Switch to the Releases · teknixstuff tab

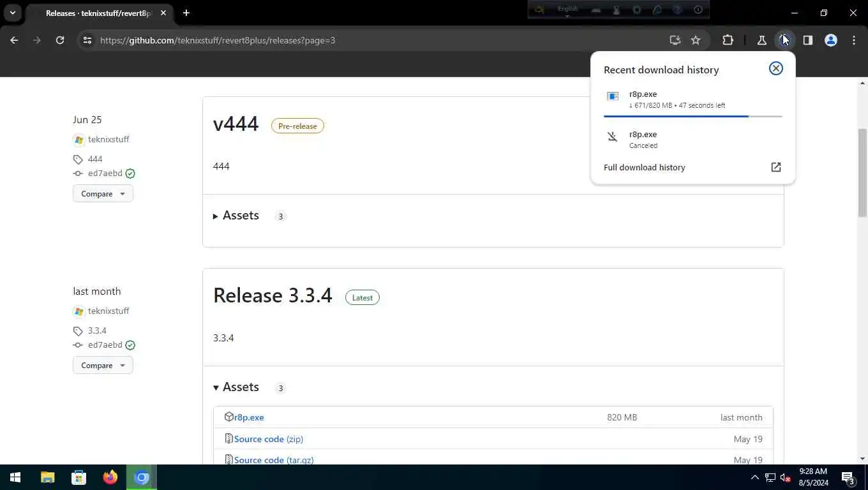98,13
